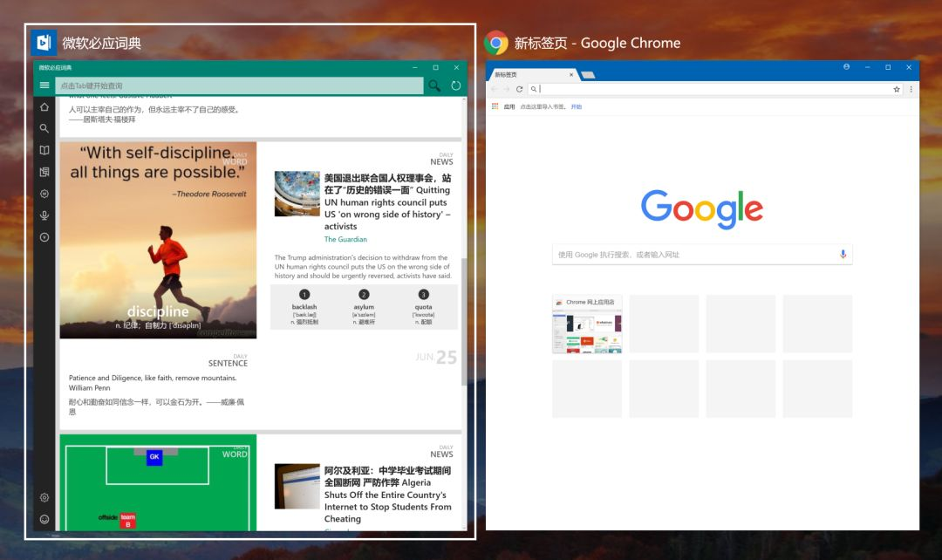Viewport: 942px width, 560px height.
Task: Click the dictionary search box placeholder field
Action: pos(239,86)
